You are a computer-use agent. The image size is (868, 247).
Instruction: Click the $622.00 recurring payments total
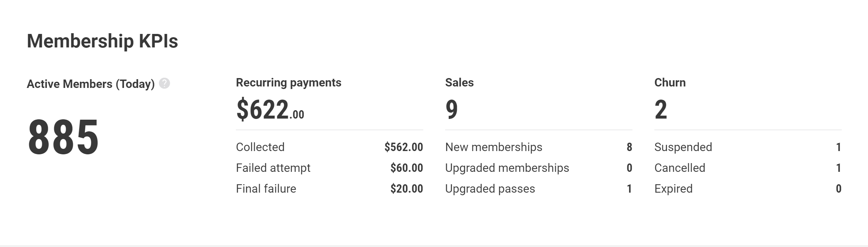(270, 109)
